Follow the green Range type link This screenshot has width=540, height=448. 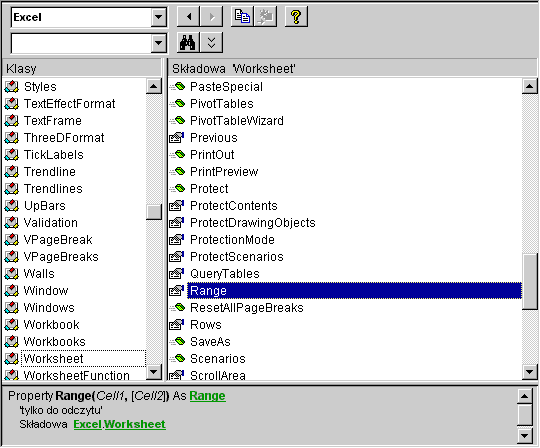tap(207, 396)
